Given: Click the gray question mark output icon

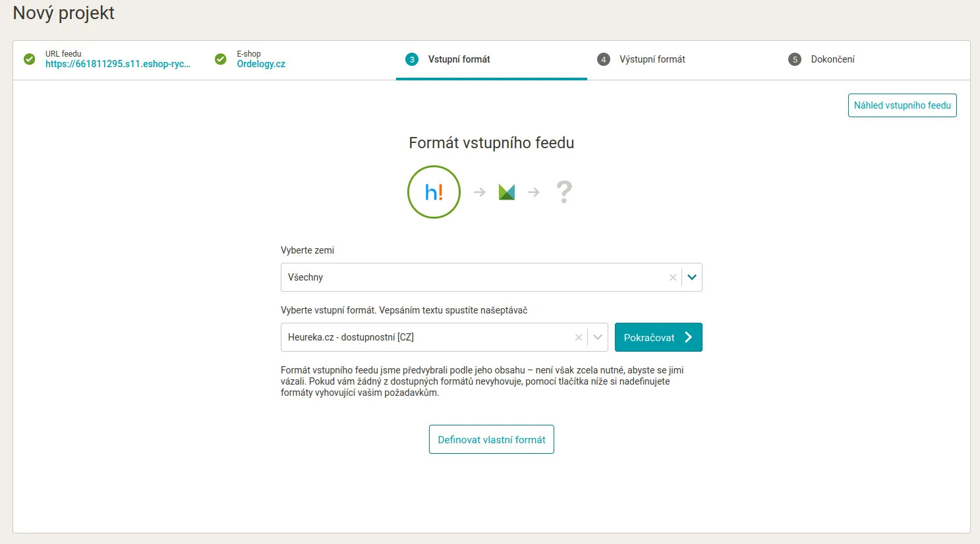Looking at the screenshot, I should click(564, 192).
